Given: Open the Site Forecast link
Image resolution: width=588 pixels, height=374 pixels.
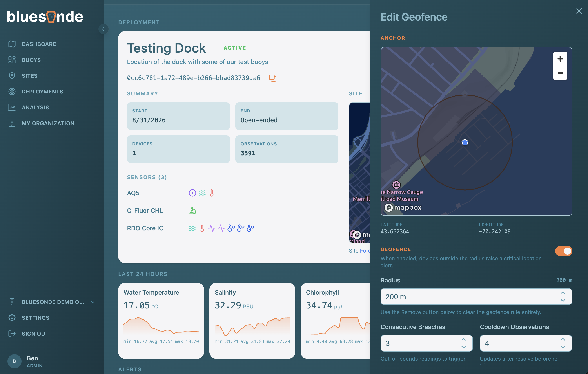Looking at the screenshot, I should (x=365, y=251).
